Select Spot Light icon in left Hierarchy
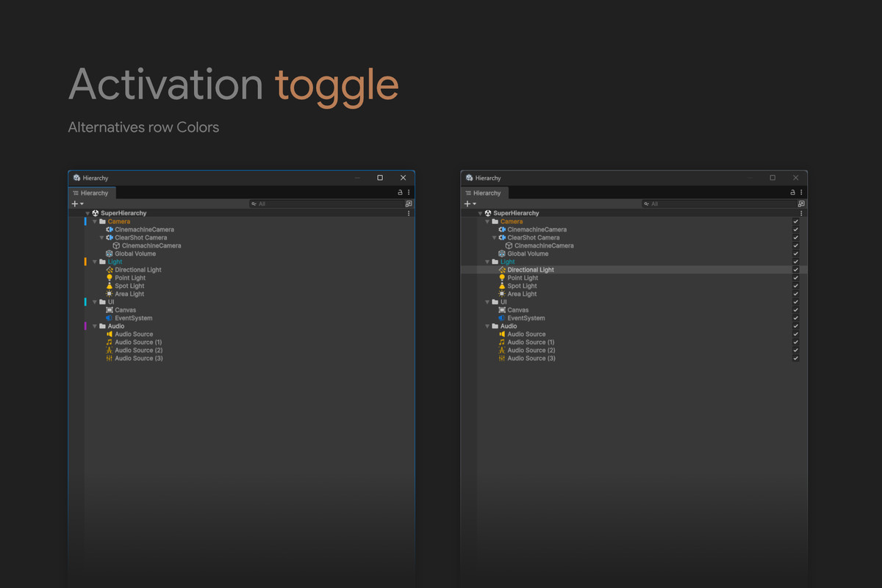 110,286
